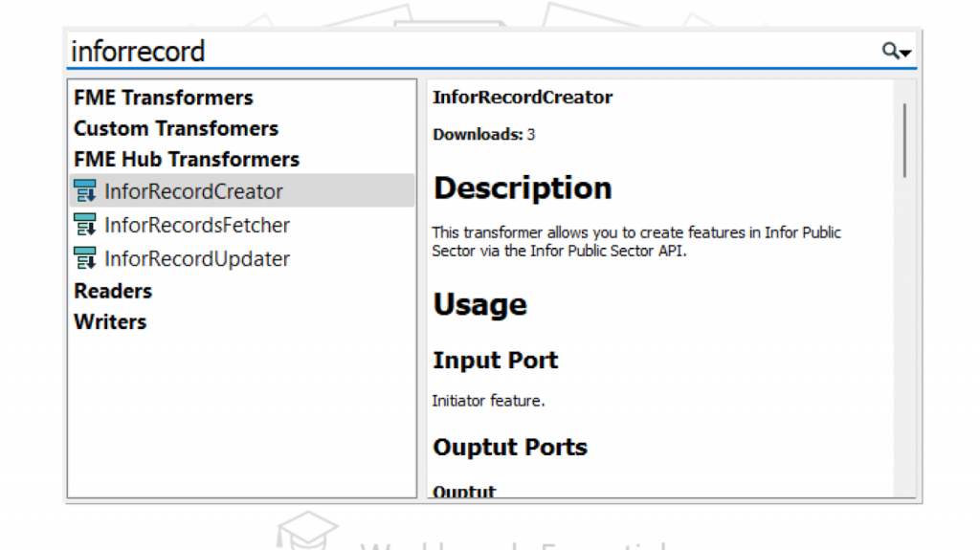Choose InforRecordUpdater label in results list
The image size is (980, 550).
tap(197, 259)
